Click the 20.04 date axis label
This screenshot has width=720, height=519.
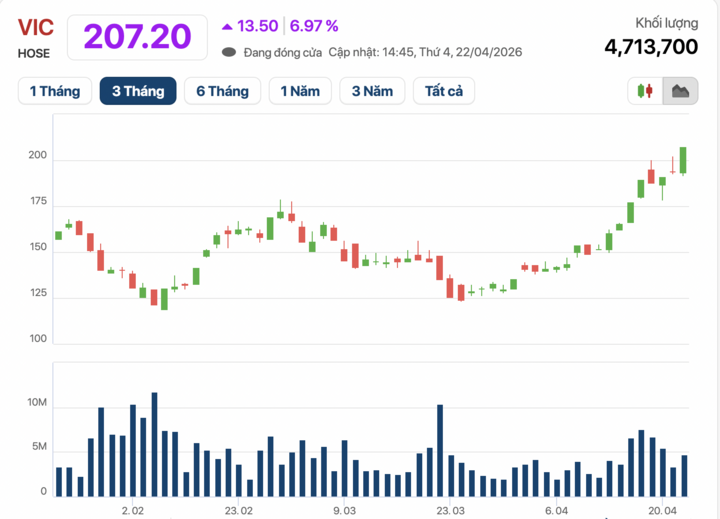(x=665, y=510)
